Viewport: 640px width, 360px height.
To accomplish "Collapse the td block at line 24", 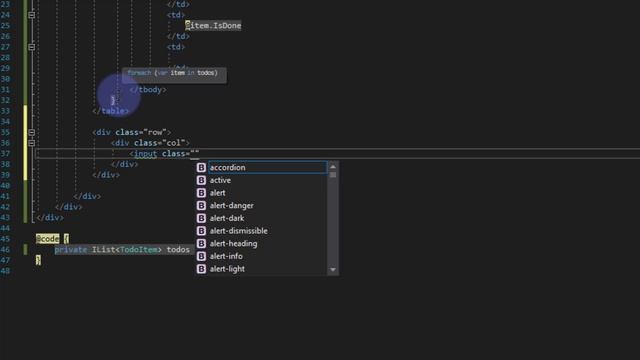I will click(x=31, y=15).
